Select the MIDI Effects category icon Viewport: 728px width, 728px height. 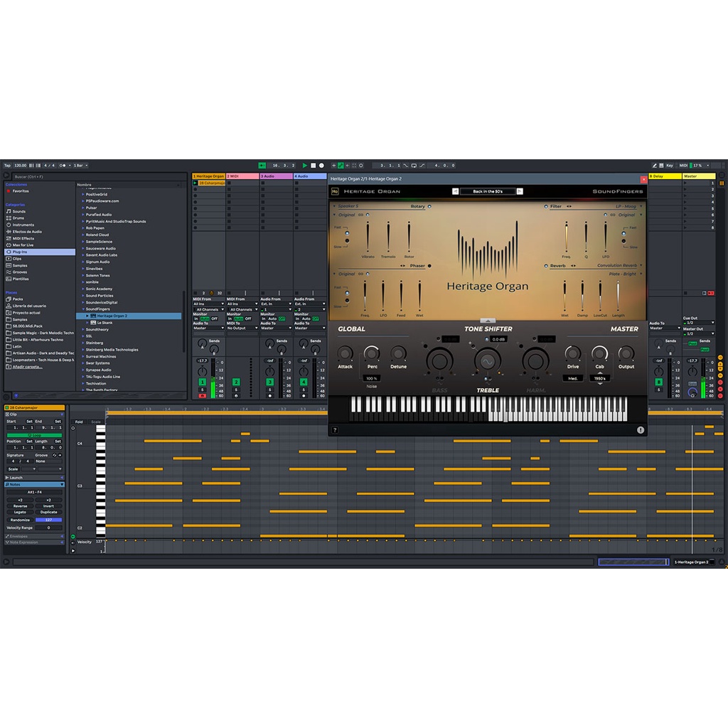tap(9, 238)
